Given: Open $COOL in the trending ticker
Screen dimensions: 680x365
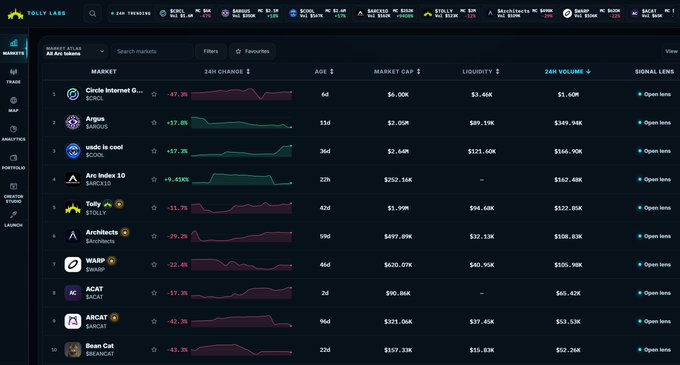Looking at the screenshot, I should [x=317, y=13].
